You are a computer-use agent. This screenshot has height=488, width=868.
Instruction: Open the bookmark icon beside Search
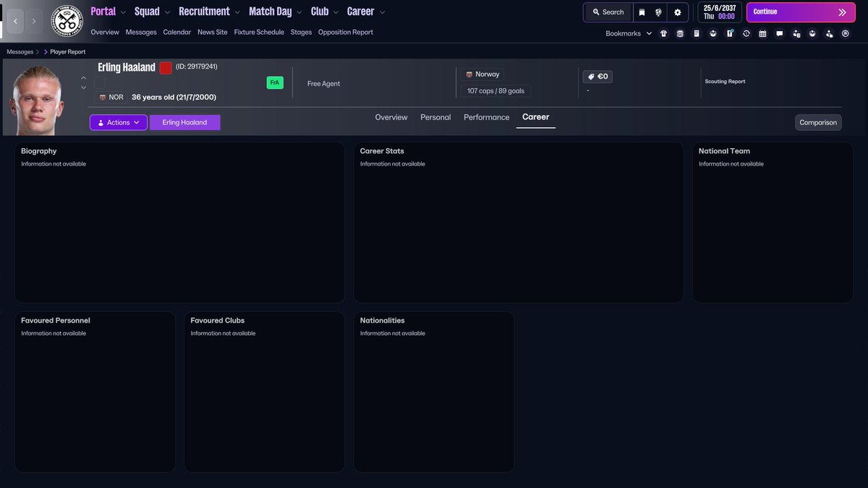(642, 12)
